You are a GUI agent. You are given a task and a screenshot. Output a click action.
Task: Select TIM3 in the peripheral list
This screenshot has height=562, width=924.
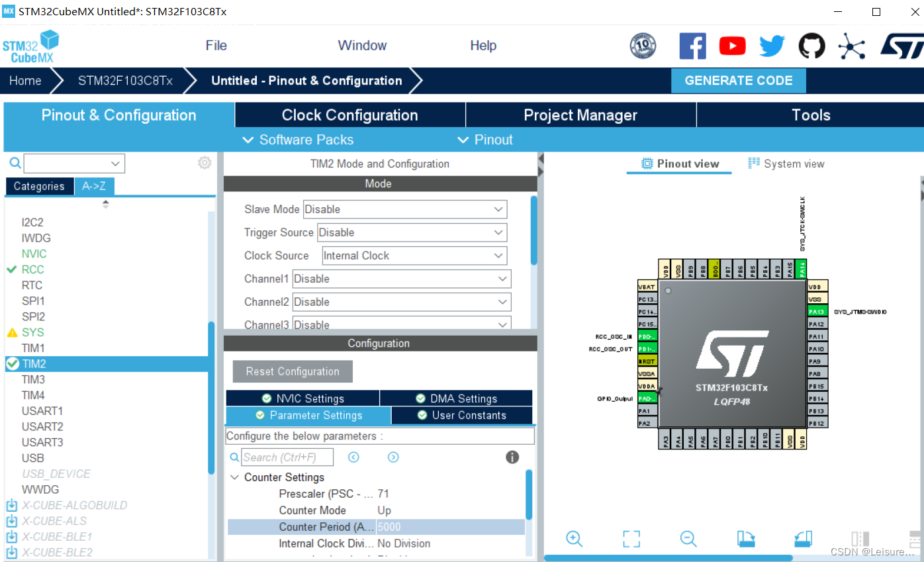point(33,379)
